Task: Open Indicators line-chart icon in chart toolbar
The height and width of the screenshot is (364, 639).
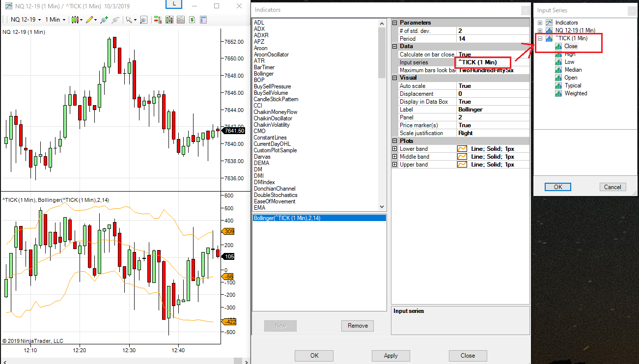Action: click(181, 20)
